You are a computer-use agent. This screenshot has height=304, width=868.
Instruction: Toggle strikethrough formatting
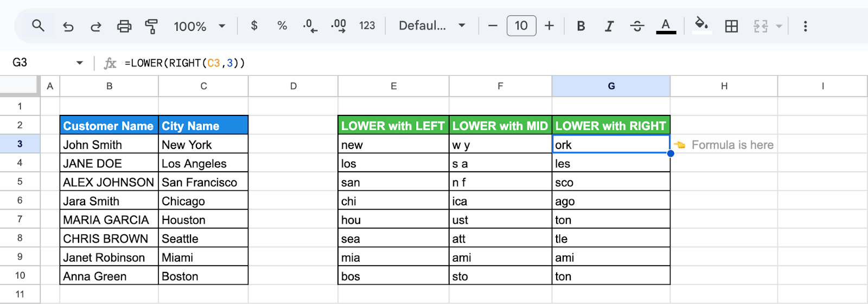pyautogui.click(x=637, y=26)
